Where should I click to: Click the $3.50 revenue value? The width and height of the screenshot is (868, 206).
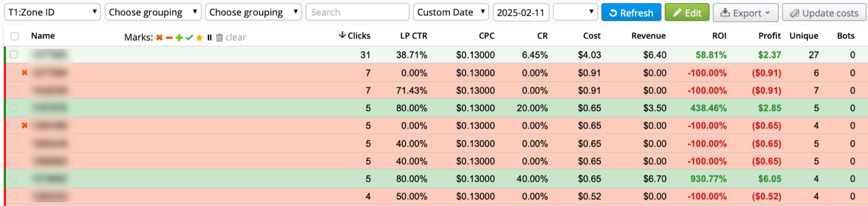pyautogui.click(x=655, y=108)
